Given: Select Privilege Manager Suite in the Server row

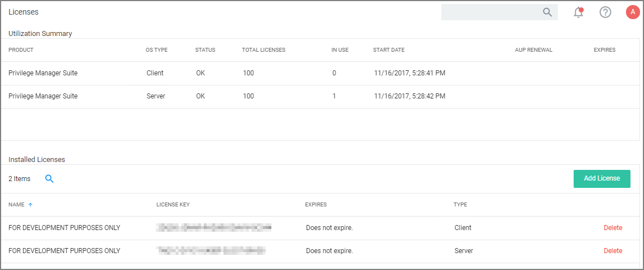Looking at the screenshot, I should coord(43,96).
